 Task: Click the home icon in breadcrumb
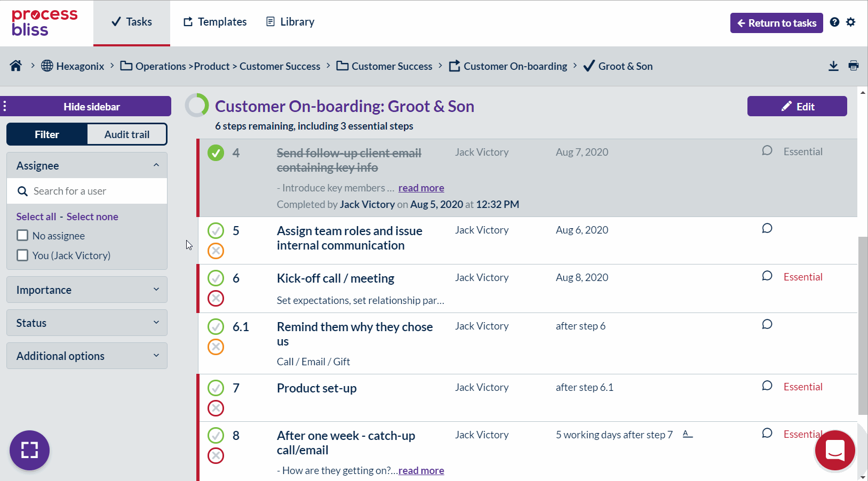click(16, 66)
